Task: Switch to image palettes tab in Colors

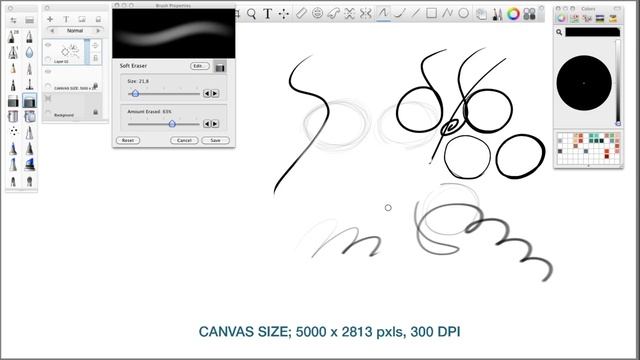Action: pyautogui.click(x=600, y=18)
